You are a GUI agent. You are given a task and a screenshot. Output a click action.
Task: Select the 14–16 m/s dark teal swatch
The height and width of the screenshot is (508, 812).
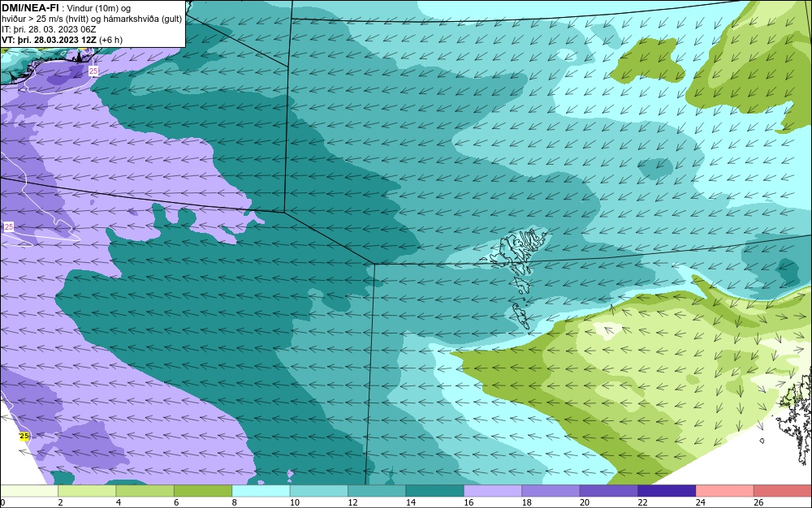coord(435,491)
